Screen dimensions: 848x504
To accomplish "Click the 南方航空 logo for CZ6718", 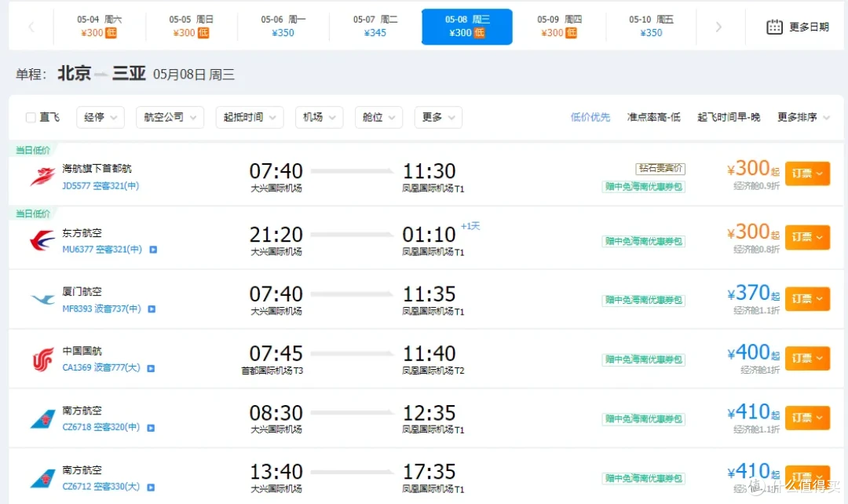I will click(x=42, y=418).
